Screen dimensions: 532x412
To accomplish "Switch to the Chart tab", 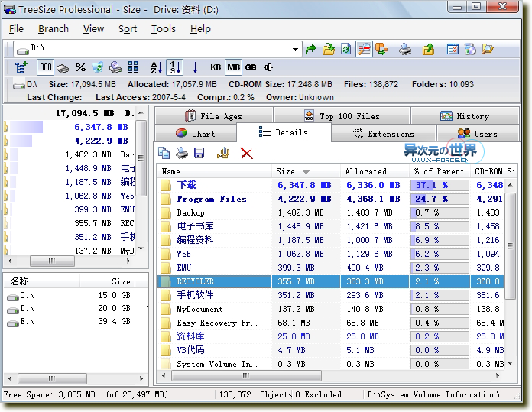I will 196,133.
